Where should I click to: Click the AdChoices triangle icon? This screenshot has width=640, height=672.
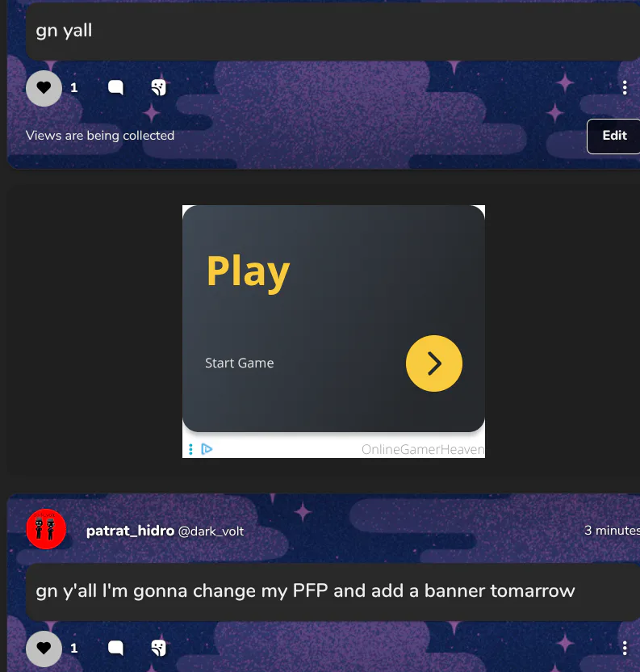point(207,449)
